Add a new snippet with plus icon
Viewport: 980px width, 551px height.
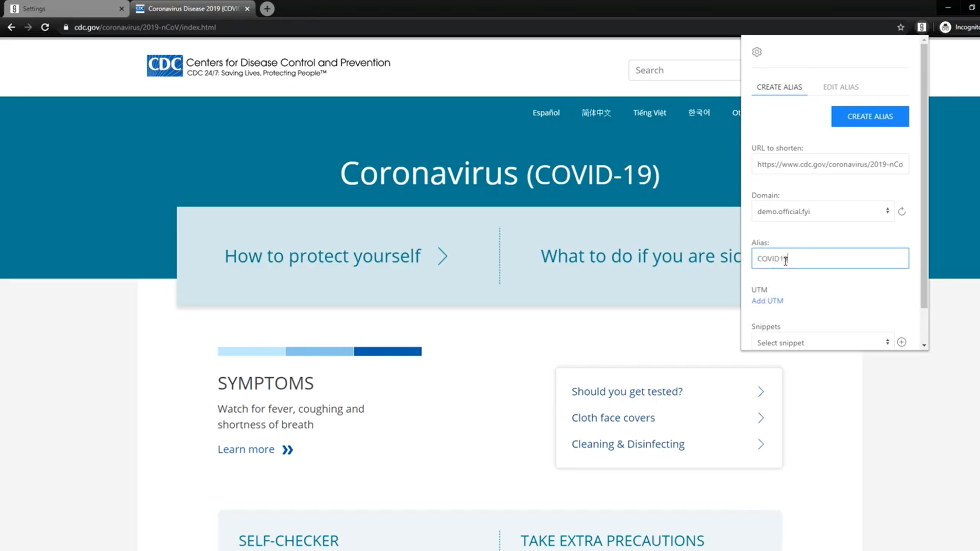tap(902, 342)
